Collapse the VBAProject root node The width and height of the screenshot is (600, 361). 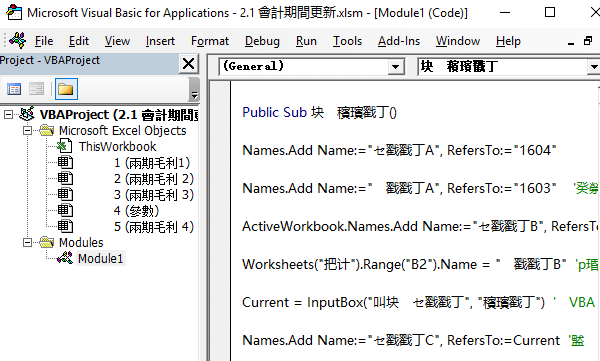[8, 114]
